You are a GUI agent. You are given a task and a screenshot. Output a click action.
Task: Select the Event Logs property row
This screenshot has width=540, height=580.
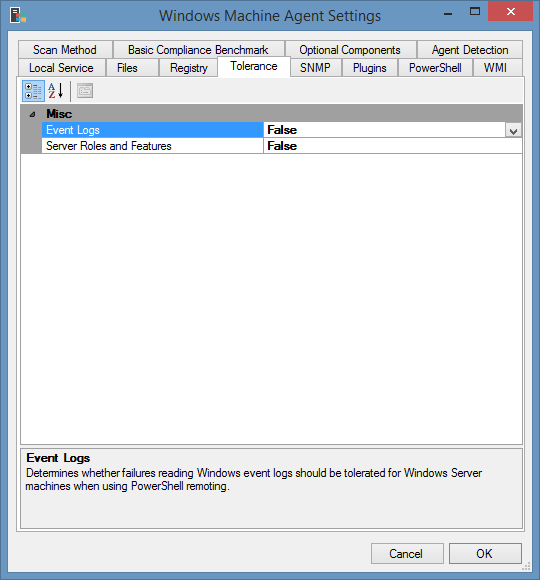point(152,130)
